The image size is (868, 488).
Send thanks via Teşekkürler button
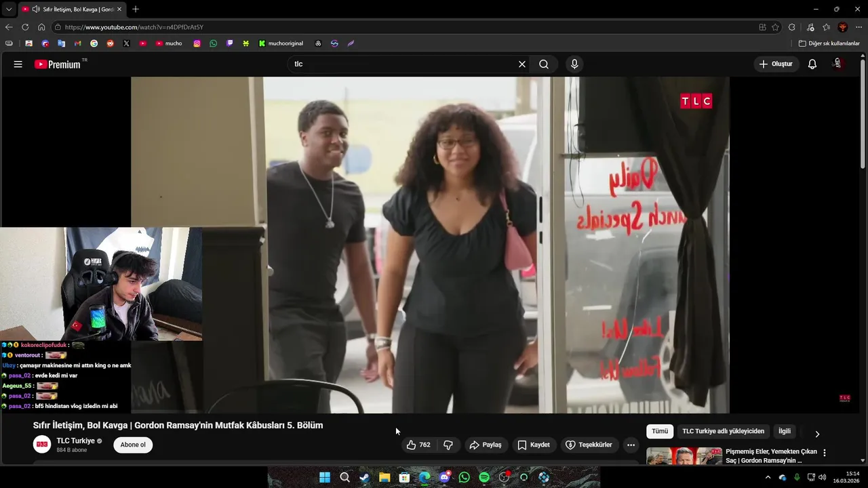tap(589, 445)
